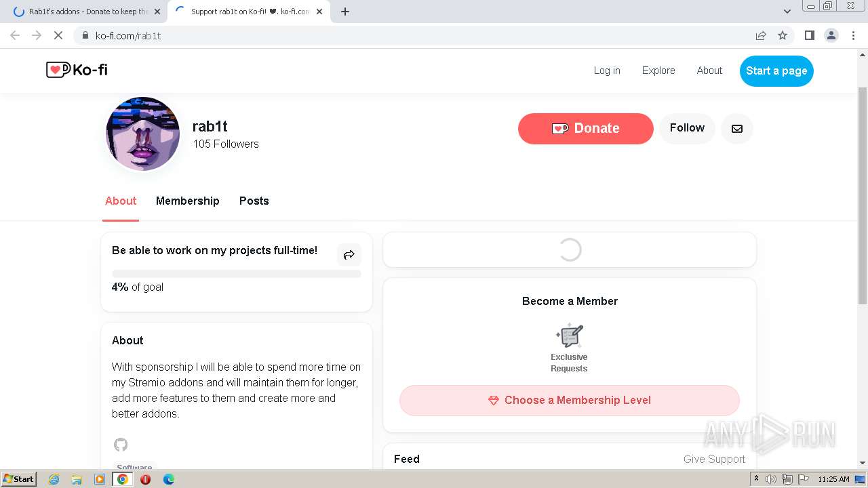
Task: Open the Chrome three-dot menu
Action: click(853, 35)
